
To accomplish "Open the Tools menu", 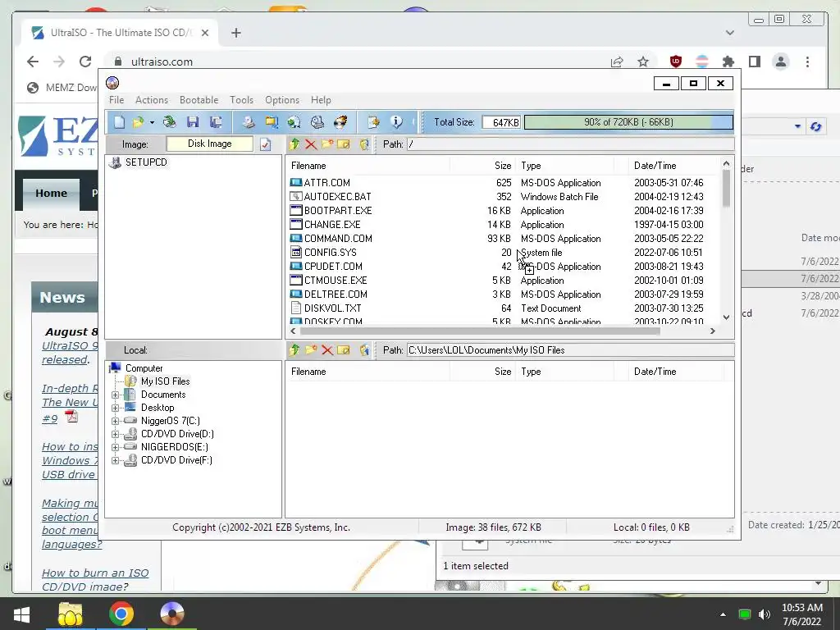I will click(242, 100).
